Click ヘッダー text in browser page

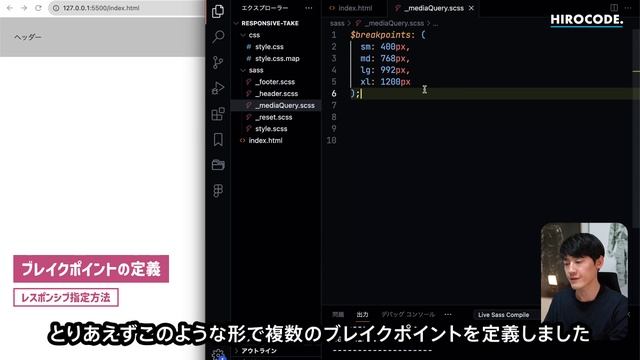[x=28, y=37]
